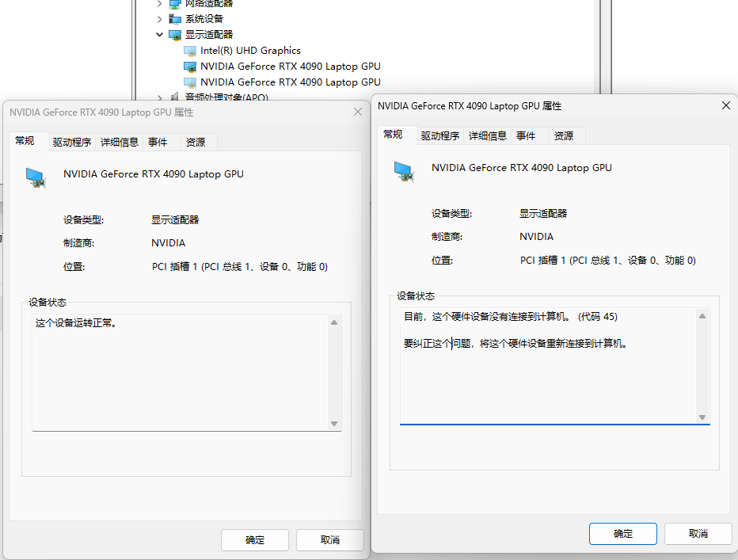Click the GPU icon in the right properties dialog
This screenshot has width=738, height=560.
click(x=405, y=170)
